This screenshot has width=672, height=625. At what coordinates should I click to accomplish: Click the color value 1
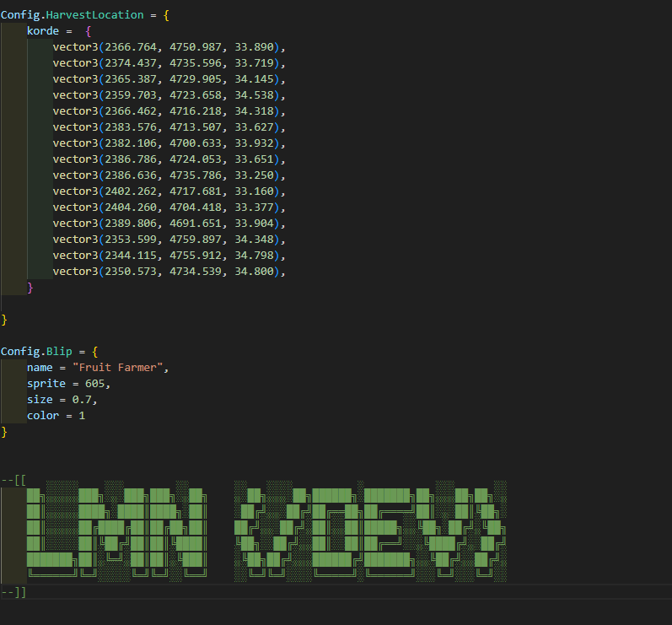tap(82, 416)
